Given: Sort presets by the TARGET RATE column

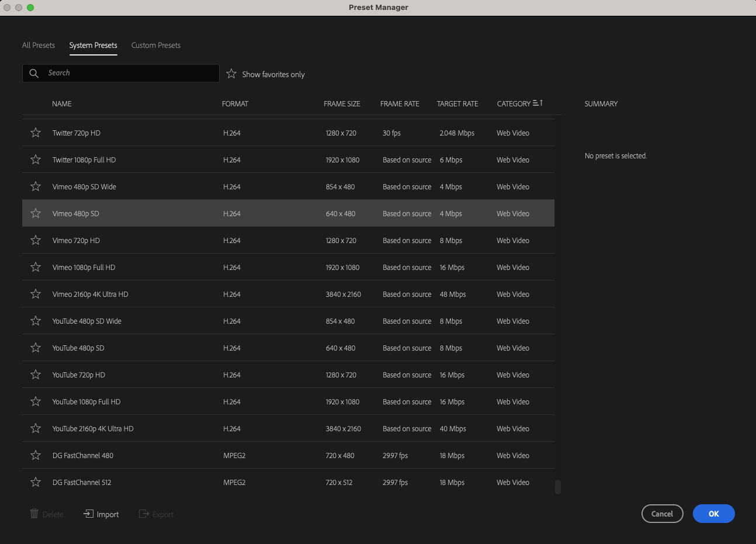Looking at the screenshot, I should click(457, 103).
